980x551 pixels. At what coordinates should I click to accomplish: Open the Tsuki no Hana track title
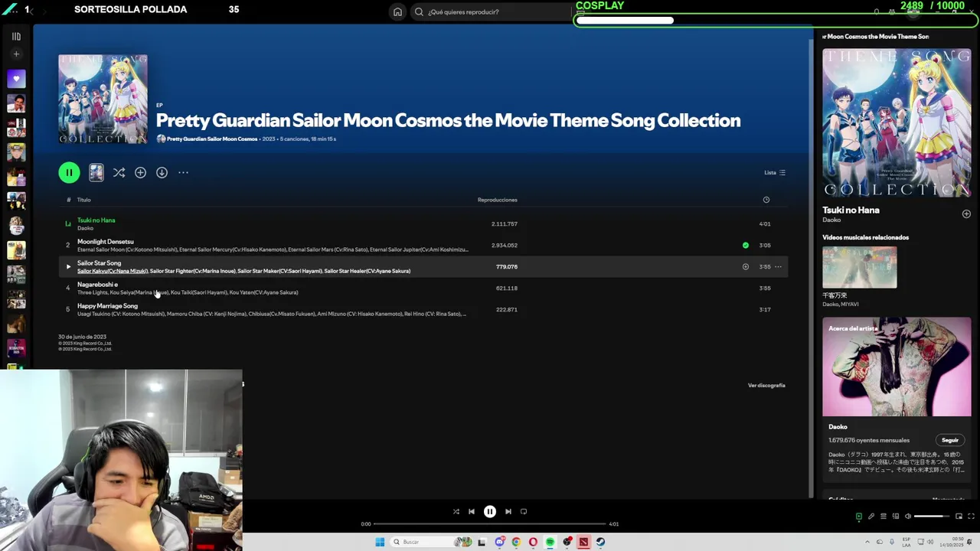[96, 220]
